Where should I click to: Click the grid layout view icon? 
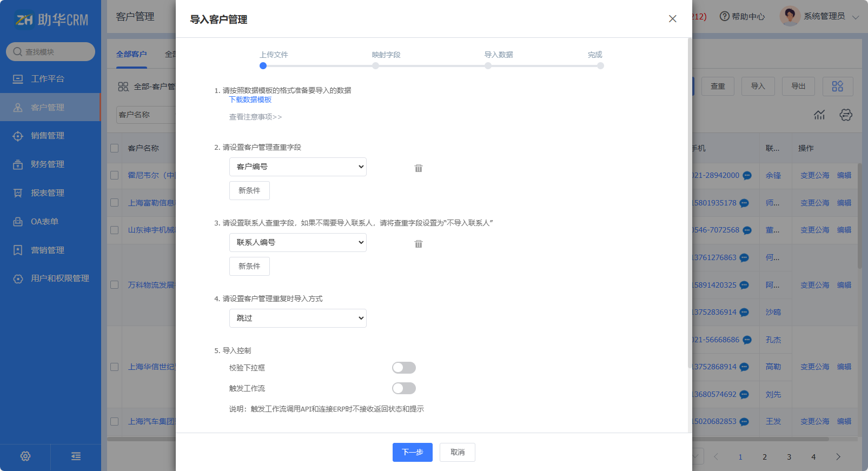point(837,87)
